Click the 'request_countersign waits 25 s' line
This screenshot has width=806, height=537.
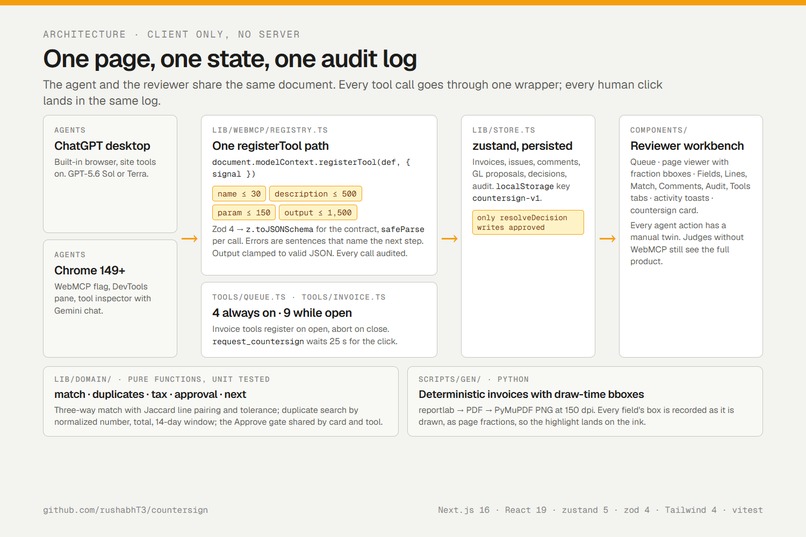(x=305, y=341)
